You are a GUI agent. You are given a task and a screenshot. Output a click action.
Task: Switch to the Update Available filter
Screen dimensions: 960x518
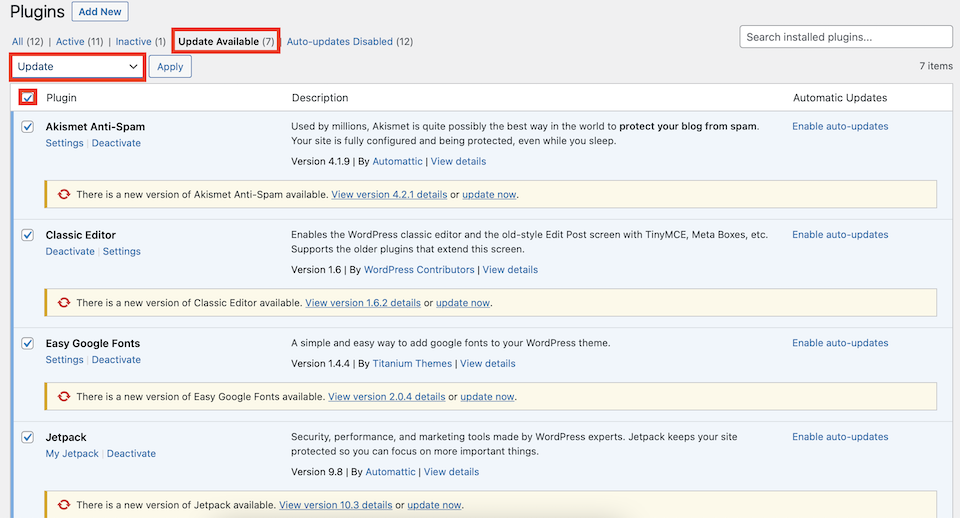point(225,41)
